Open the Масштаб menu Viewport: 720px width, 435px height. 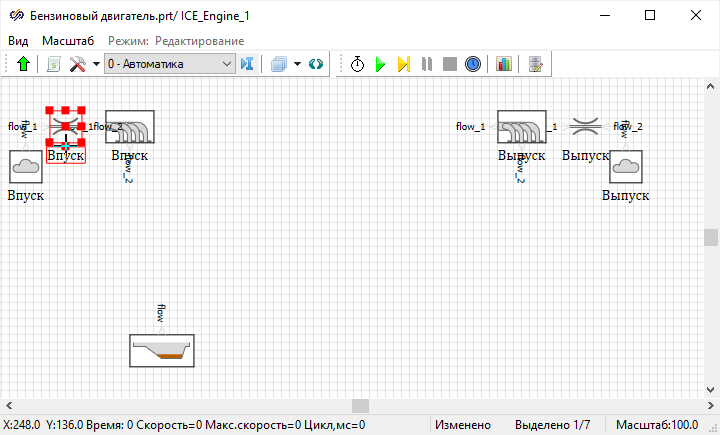coord(68,40)
